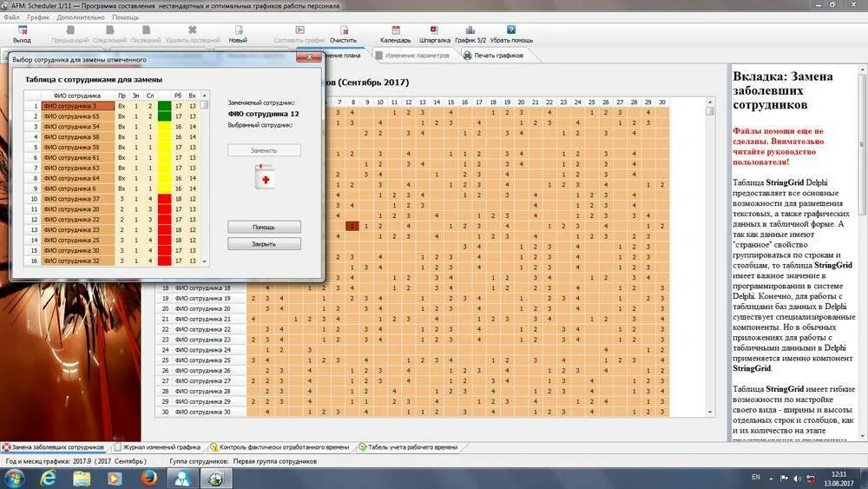Close the employee selection dialog
The image size is (868, 489).
pos(309,57)
